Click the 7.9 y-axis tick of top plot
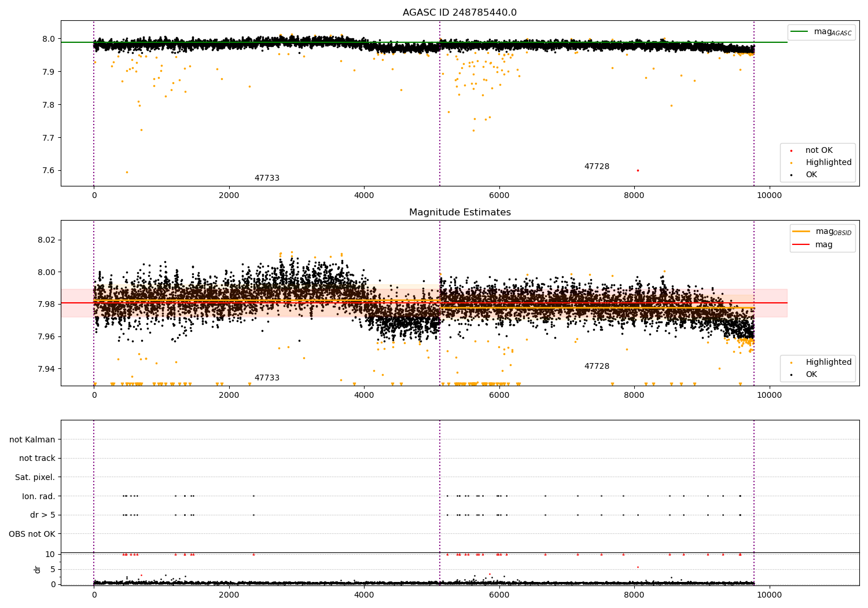Image resolution: width=868 pixels, height=608 pixels. [49, 72]
